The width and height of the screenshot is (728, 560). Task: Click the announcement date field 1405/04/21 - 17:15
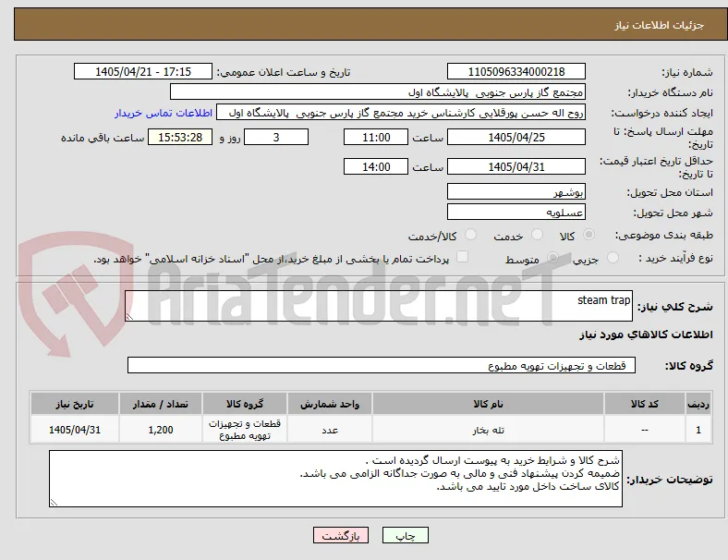(x=143, y=71)
